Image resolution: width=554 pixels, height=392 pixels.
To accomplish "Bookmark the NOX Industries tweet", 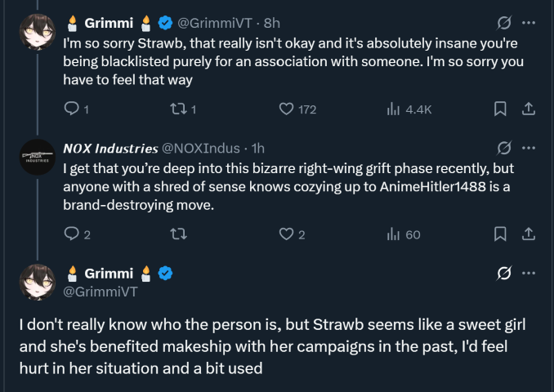I will (500, 234).
